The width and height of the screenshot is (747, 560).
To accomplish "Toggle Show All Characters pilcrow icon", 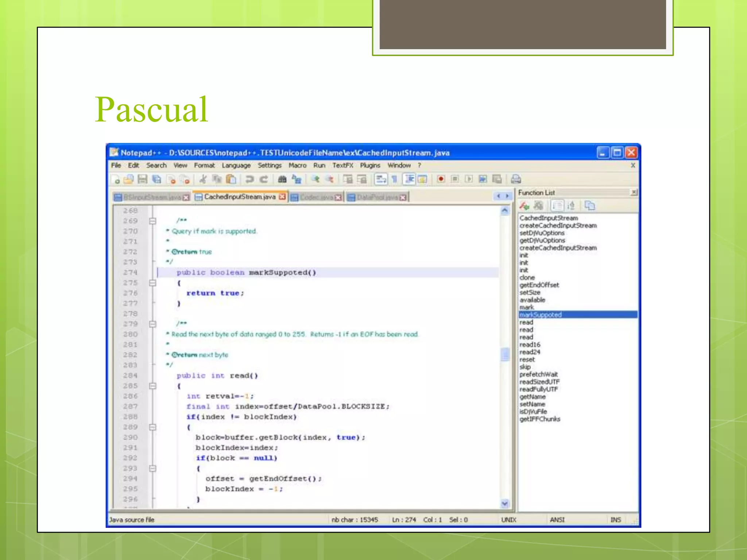I will coord(394,179).
